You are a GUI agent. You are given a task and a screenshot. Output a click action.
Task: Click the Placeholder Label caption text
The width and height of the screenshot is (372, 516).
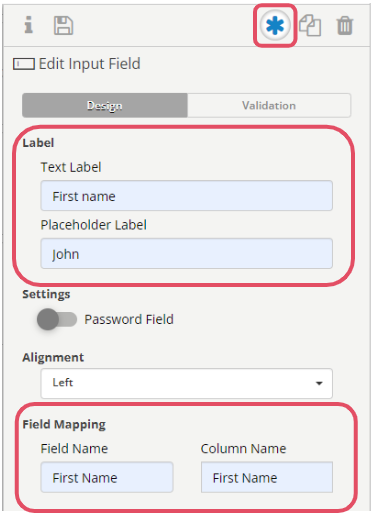point(94,225)
